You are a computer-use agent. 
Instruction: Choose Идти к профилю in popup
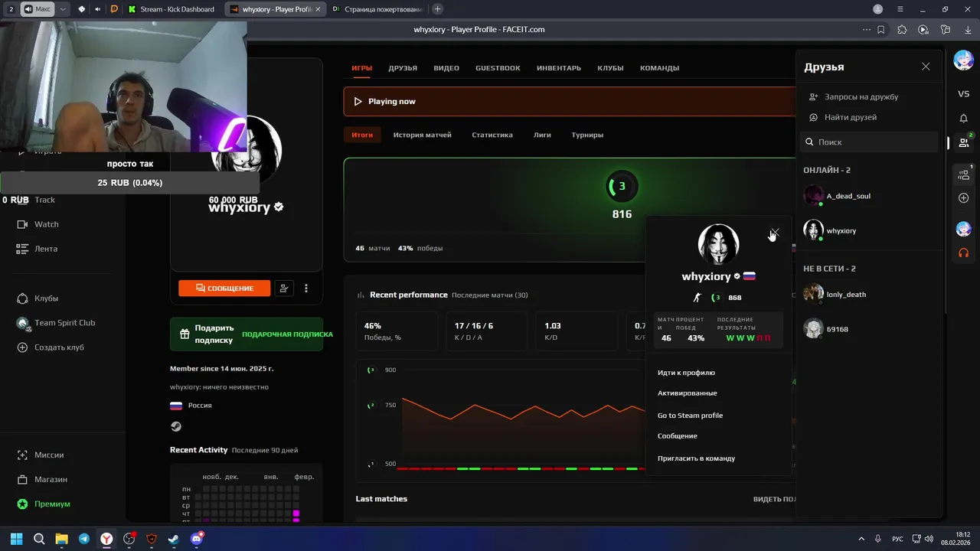686,373
